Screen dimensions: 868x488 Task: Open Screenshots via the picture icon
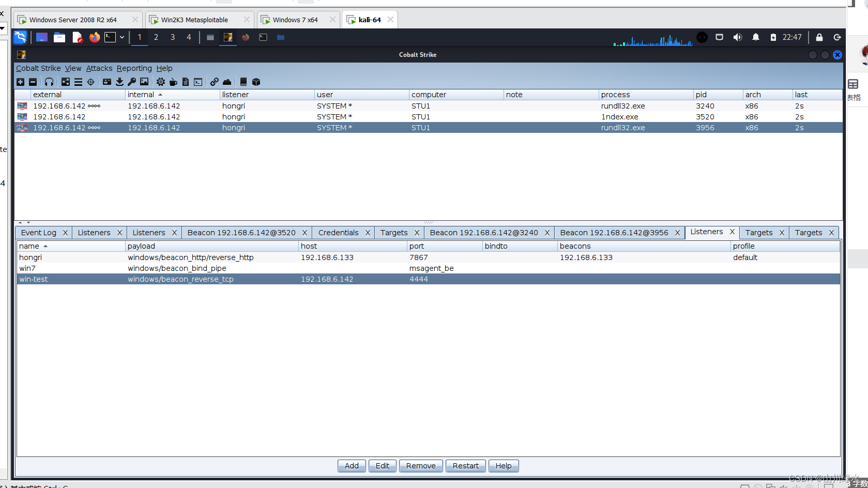(144, 82)
